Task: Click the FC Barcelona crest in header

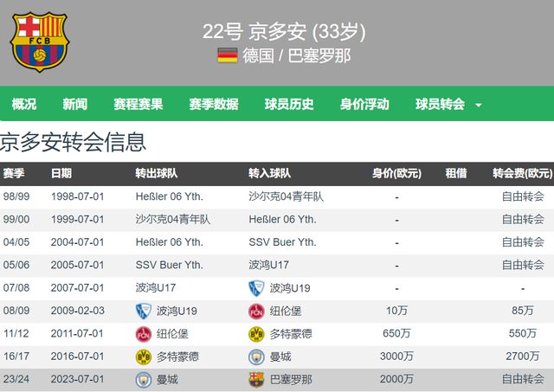Action: coord(40,42)
